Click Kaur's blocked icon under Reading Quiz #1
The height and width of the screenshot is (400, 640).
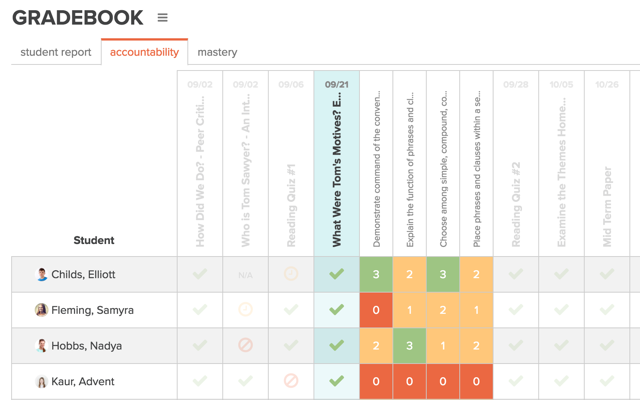[291, 381]
